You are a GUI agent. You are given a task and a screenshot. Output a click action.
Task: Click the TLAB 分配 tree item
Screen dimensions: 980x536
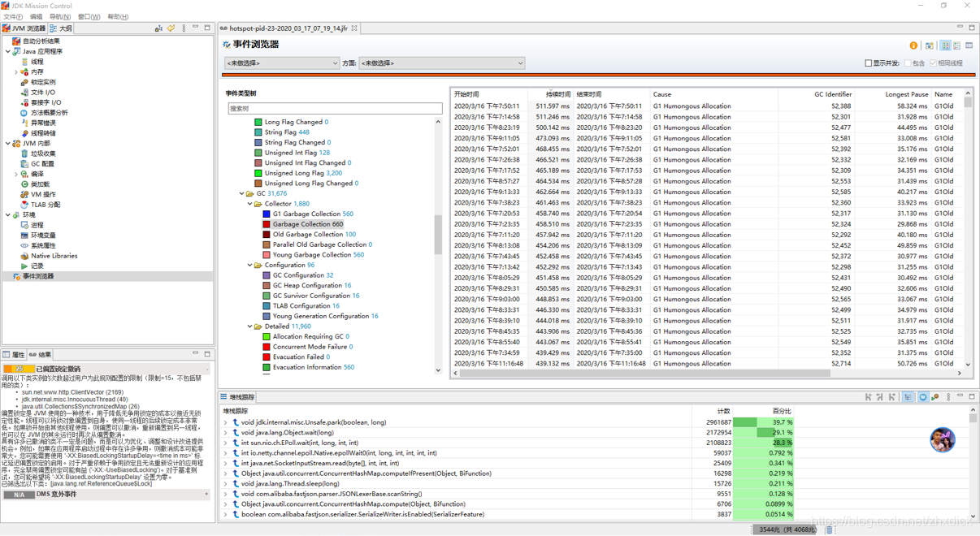(46, 205)
